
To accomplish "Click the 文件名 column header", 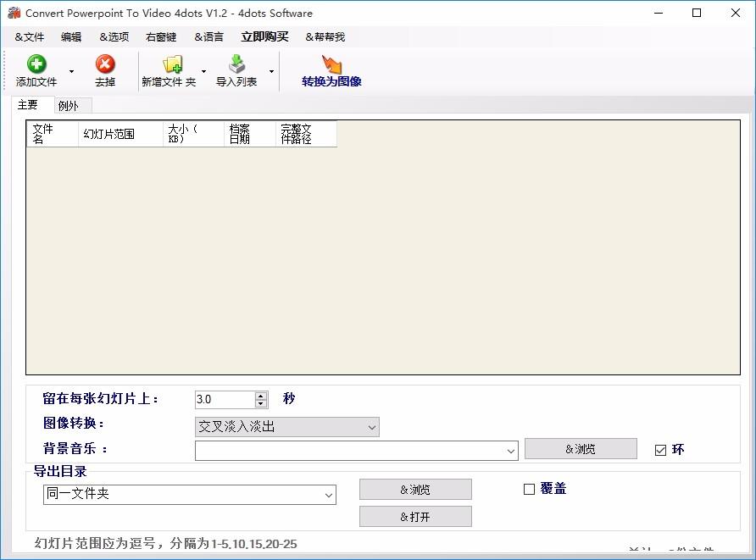I will (x=52, y=134).
